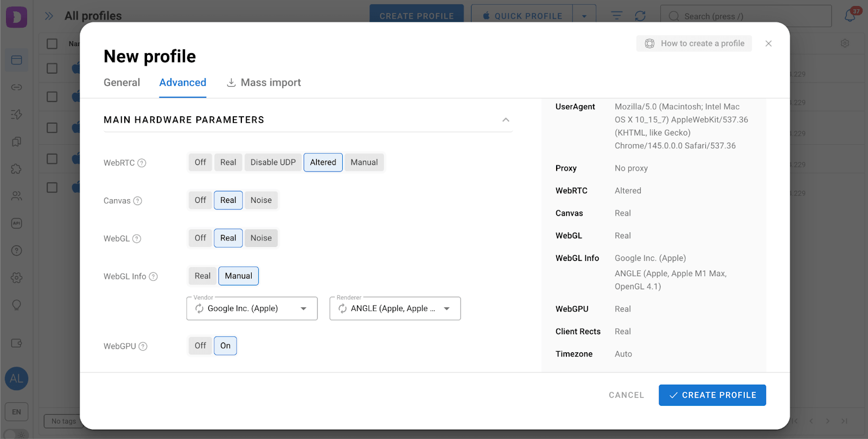The width and height of the screenshot is (868, 439).
Task: Click the WebGPU help question-mark icon
Action: 143,346
